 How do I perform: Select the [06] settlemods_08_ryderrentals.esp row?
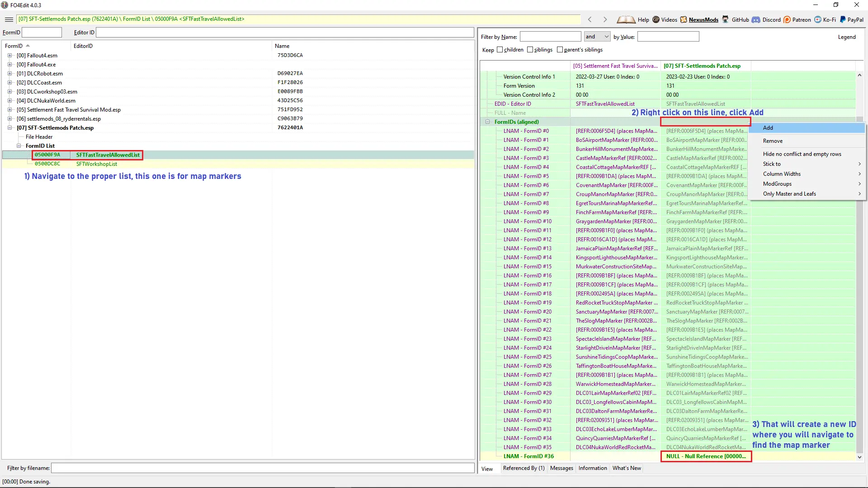point(59,119)
